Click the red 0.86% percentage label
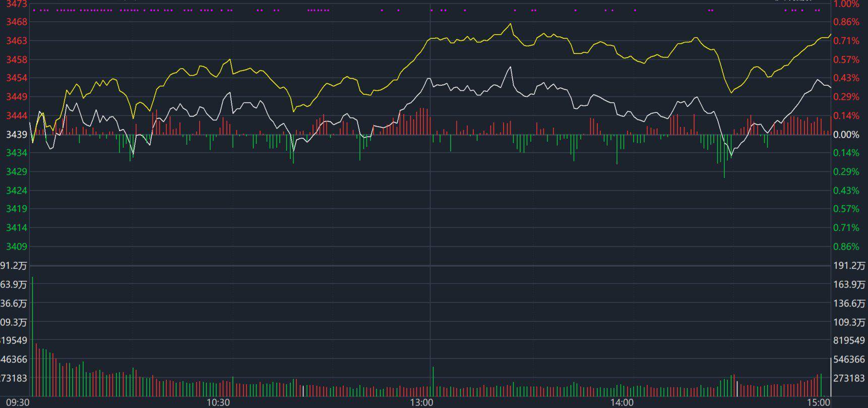 click(x=846, y=22)
